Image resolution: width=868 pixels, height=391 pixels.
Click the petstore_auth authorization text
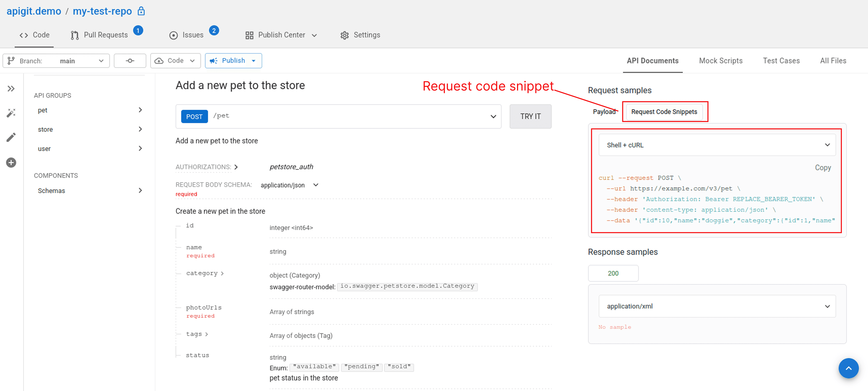[x=291, y=167]
